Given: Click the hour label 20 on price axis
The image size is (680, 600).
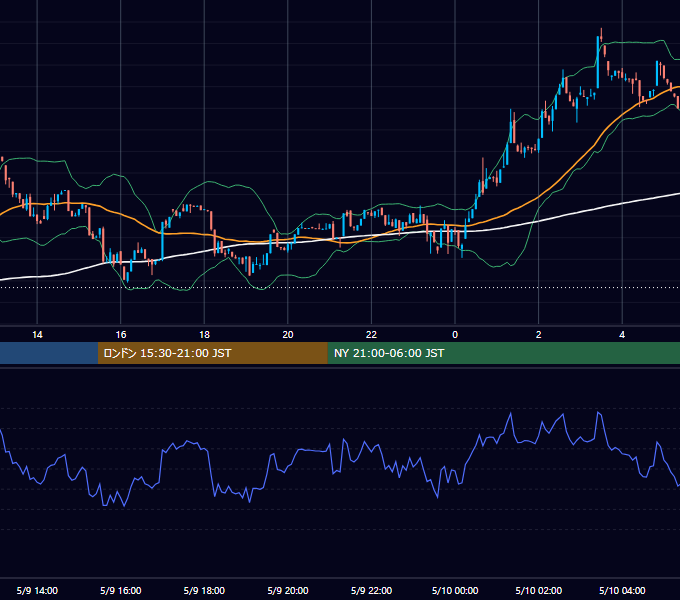Looking at the screenshot, I should pos(288,334).
